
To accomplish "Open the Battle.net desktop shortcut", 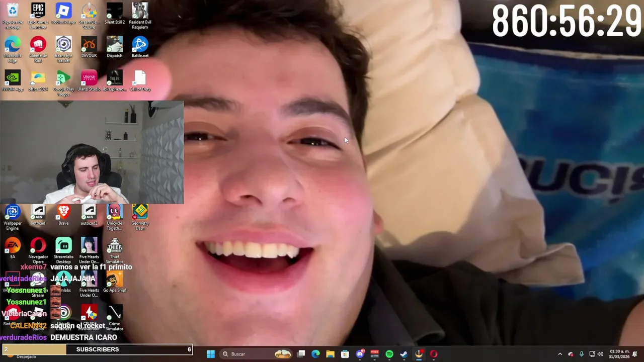I will tap(140, 47).
